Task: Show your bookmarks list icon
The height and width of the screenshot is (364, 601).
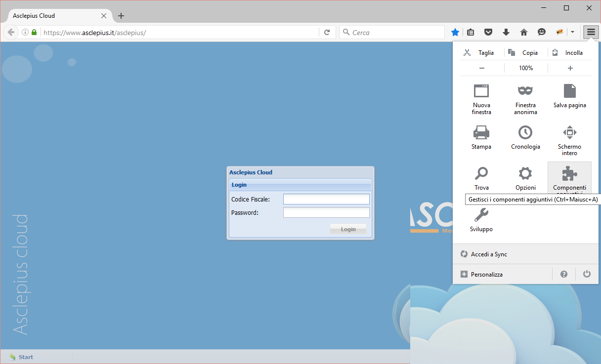Action: point(471,32)
